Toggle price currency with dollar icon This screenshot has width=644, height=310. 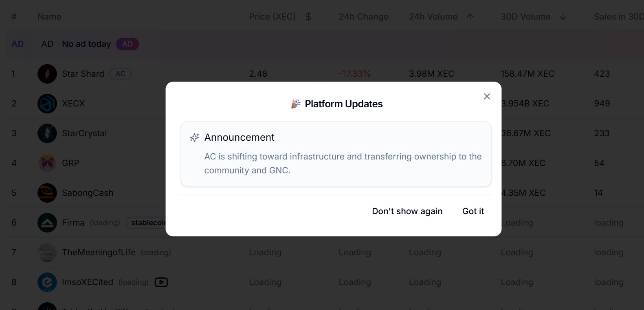[308, 17]
